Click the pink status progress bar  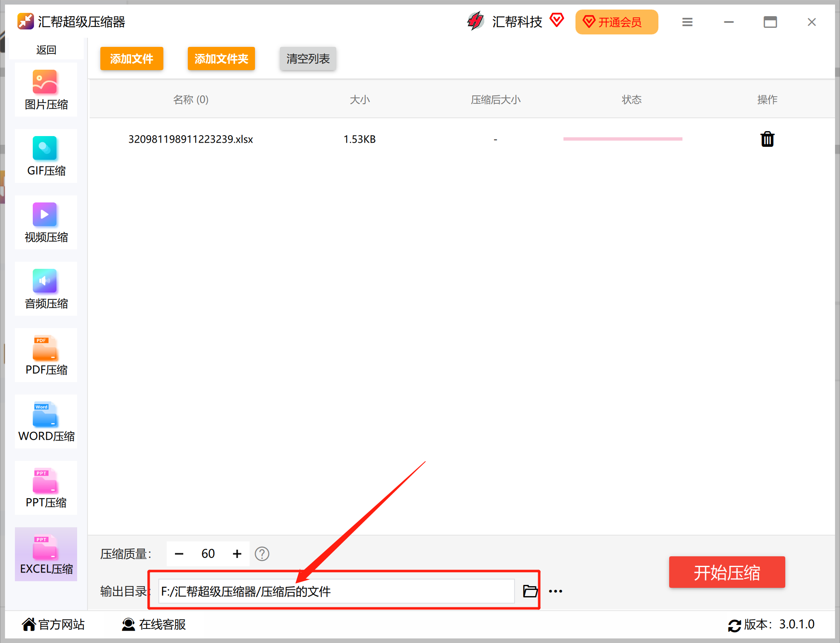coord(623,139)
